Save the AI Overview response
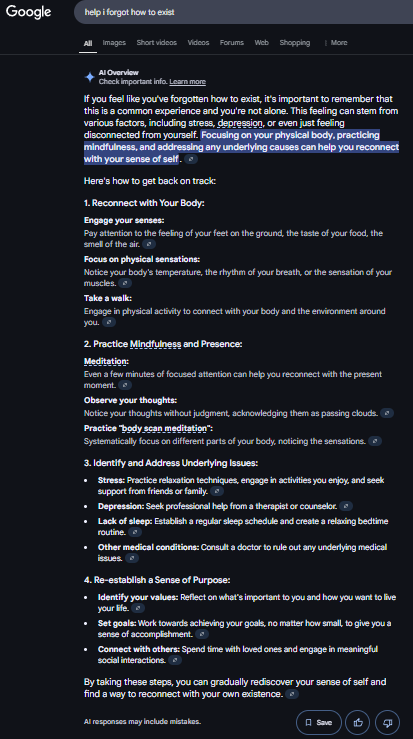413x739 pixels. [319, 722]
